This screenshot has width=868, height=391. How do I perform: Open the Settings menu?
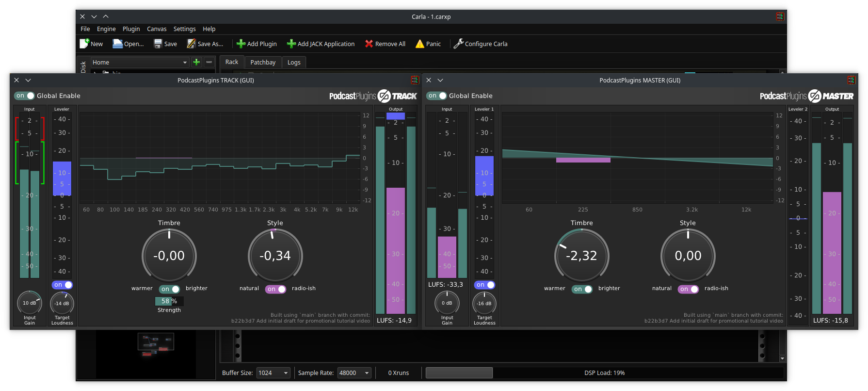(185, 29)
